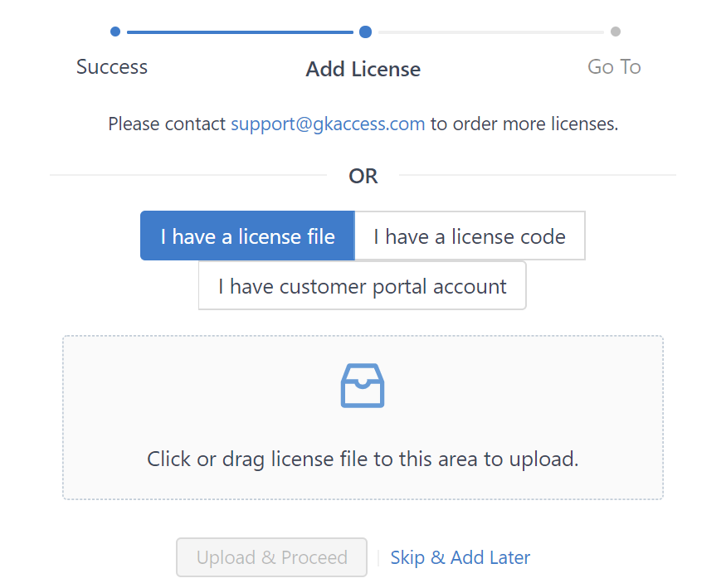Click the OR divider text
The width and height of the screenshot is (726, 588).
363,176
